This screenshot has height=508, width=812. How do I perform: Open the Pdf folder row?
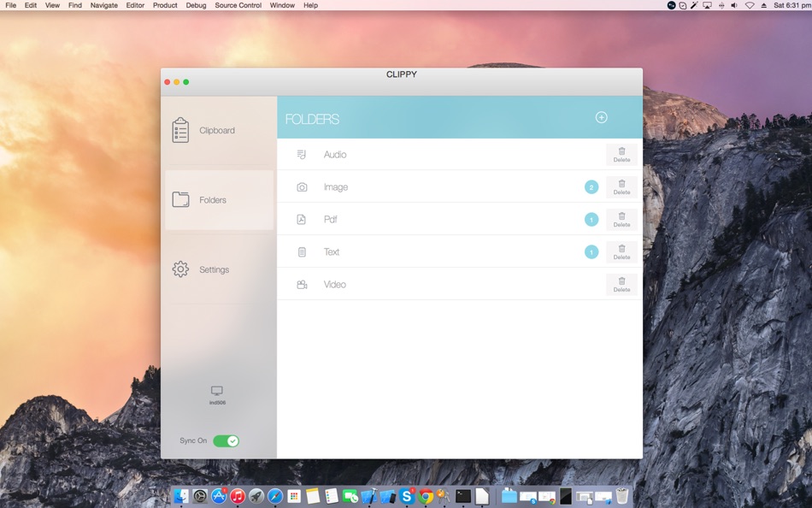[x=460, y=219]
